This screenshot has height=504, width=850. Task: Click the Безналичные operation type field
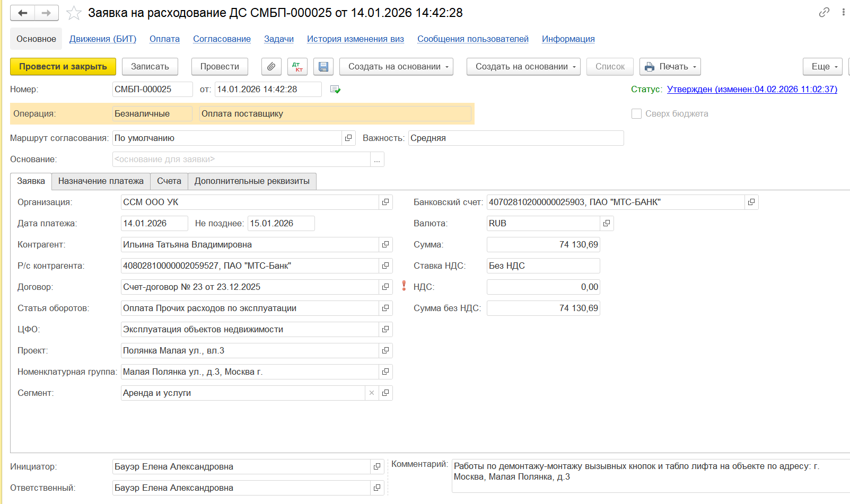click(153, 114)
